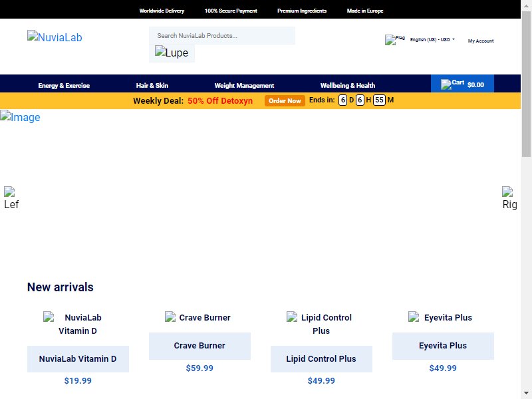Open the hero banner image

pyautogui.click(x=20, y=117)
